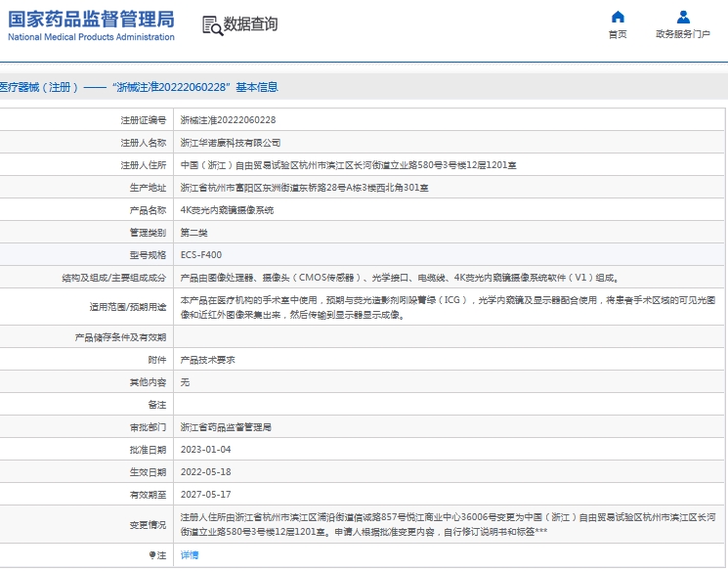
Task: Click the intended use text mentioning ICG
Action: point(448,308)
